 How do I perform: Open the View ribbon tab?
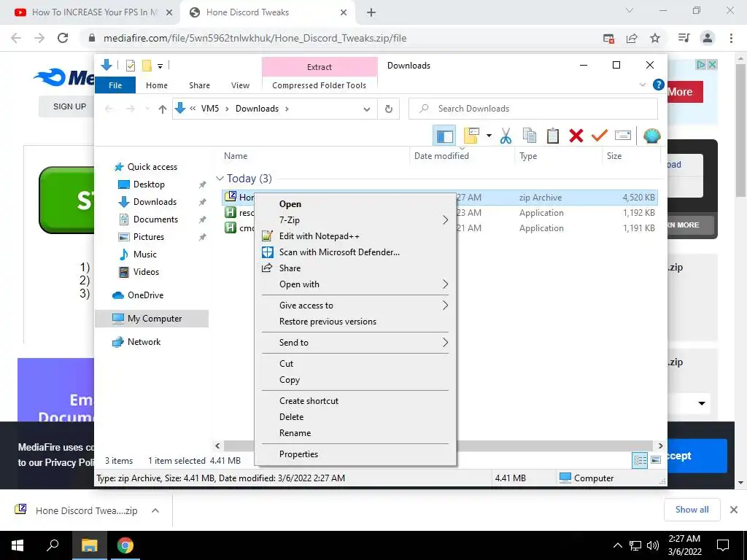coord(240,85)
